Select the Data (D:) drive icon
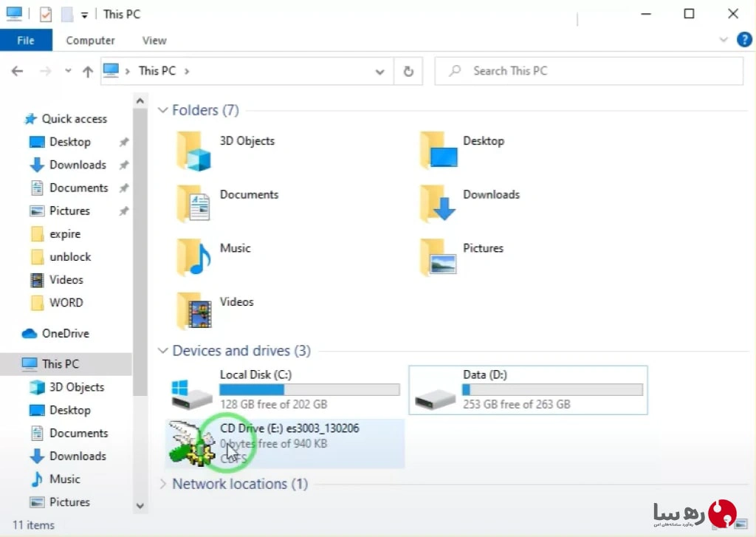756x537 pixels. tap(435, 400)
